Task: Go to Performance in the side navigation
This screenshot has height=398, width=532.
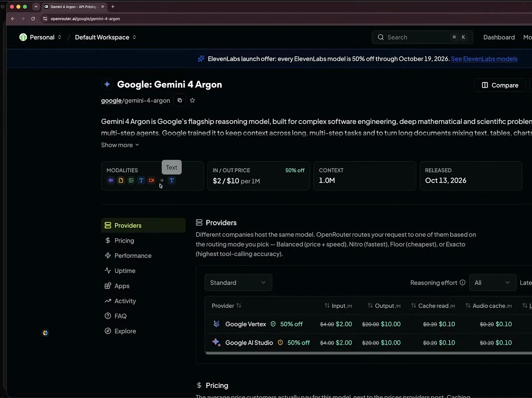Action: 143,255
